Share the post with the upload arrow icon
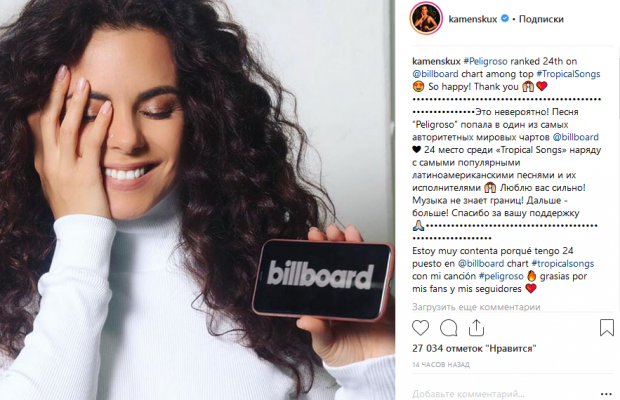Viewport: 620px width, 400px height. point(476,327)
